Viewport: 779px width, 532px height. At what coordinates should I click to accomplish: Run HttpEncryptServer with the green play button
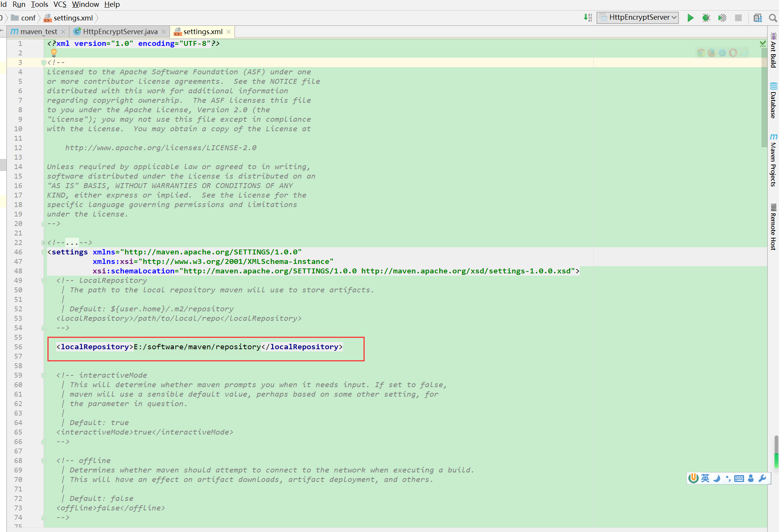tap(690, 18)
